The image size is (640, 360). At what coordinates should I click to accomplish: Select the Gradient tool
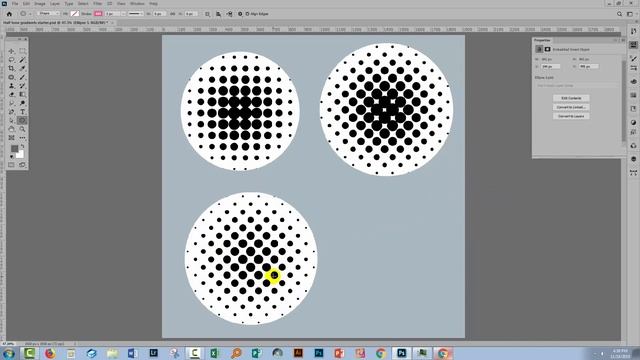tap(22, 94)
